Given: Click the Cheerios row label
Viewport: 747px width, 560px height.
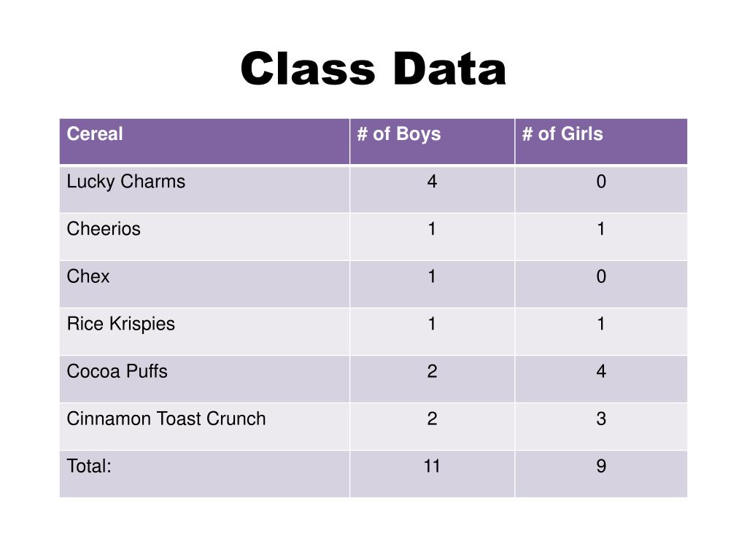Looking at the screenshot, I should tap(104, 229).
